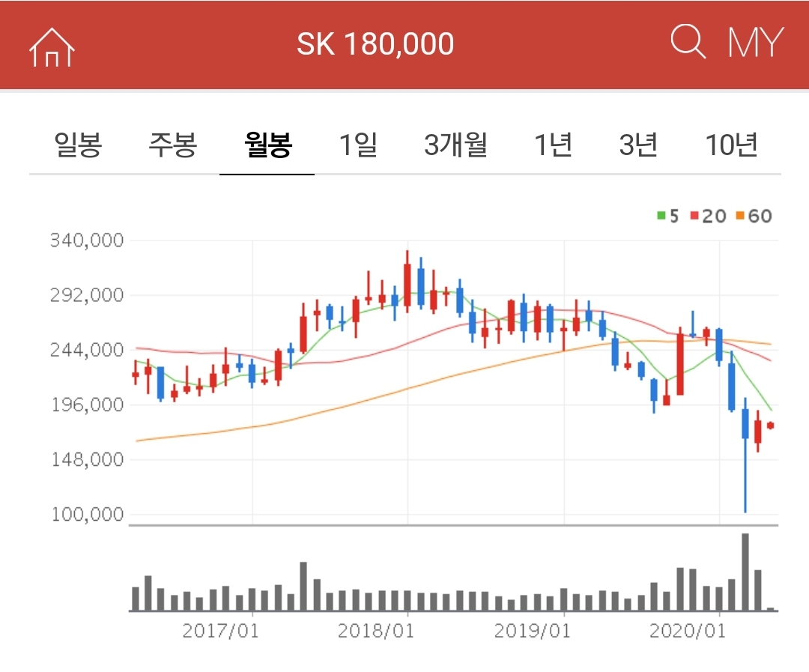This screenshot has height=672, width=809.
Task: Click the highest red candlestick at 2018/01
Action: click(407, 281)
